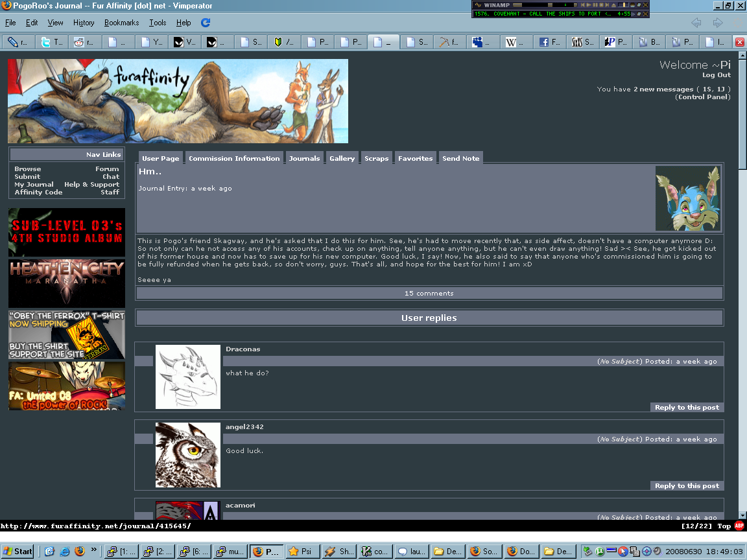
Task: Open the Journals tab
Action: pyautogui.click(x=304, y=158)
